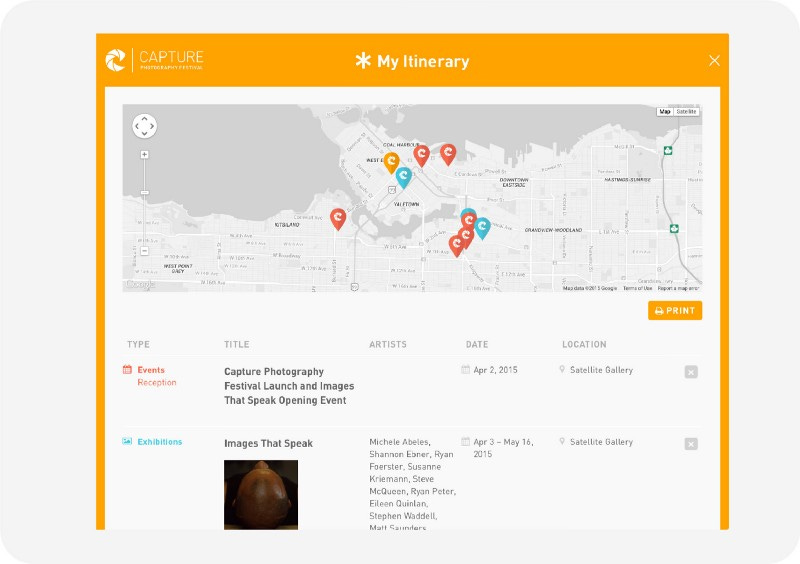Open Capture Photography Festival Launch event title
Screen dimensions: 800x564
(x=289, y=386)
